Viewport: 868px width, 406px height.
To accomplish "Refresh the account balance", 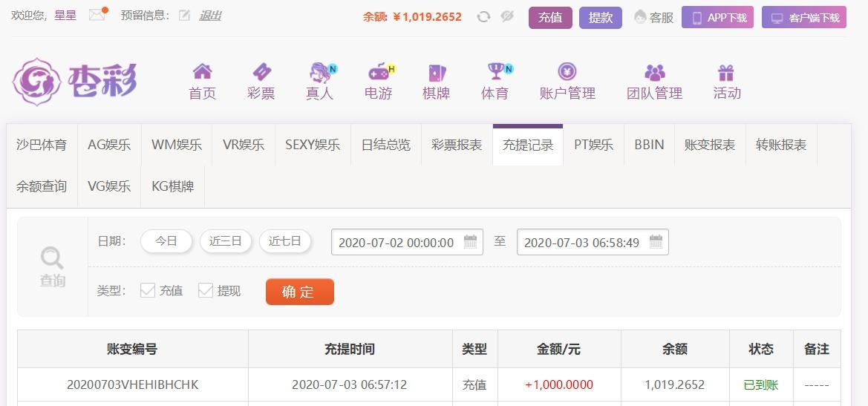I will pyautogui.click(x=483, y=16).
